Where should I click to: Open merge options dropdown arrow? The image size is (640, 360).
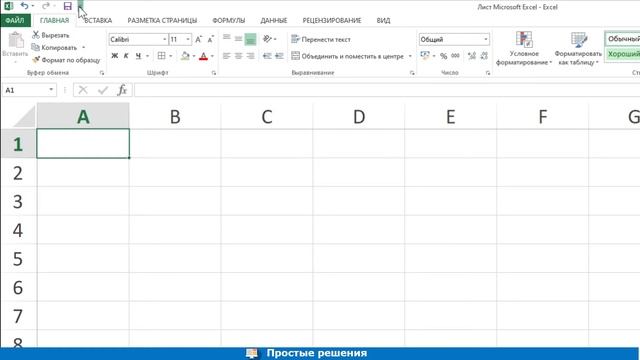coord(410,56)
